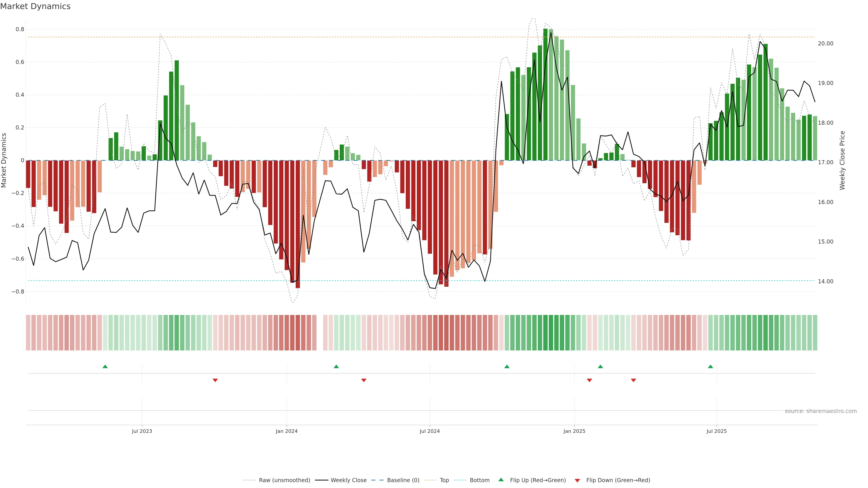Click the Bottom legend entry
868x488 pixels.
(479, 480)
